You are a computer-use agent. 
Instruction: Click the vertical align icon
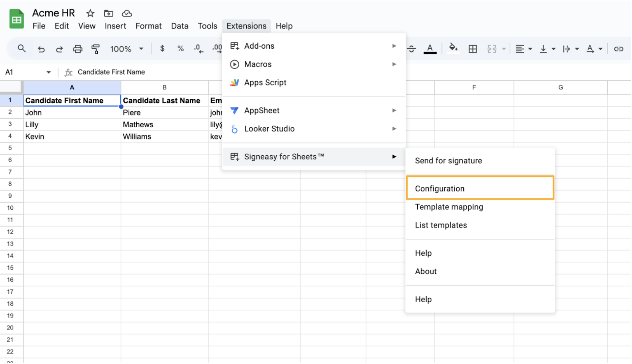(x=543, y=49)
